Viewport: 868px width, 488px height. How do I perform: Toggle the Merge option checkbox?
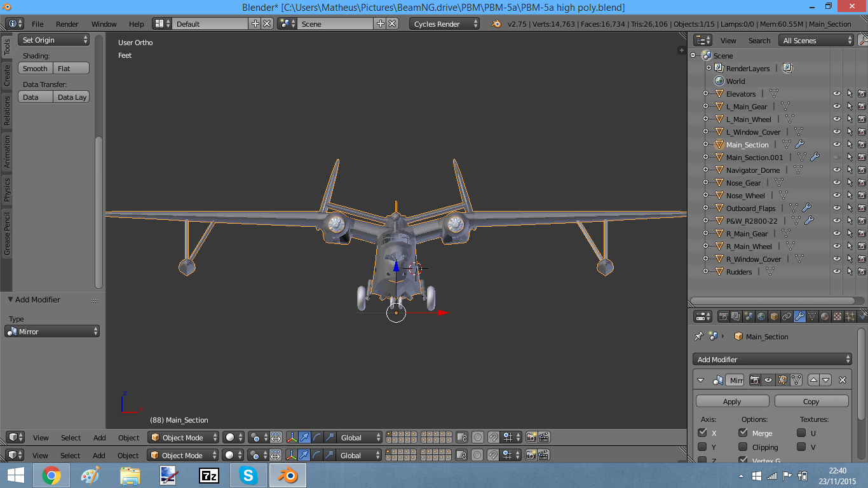pos(743,432)
